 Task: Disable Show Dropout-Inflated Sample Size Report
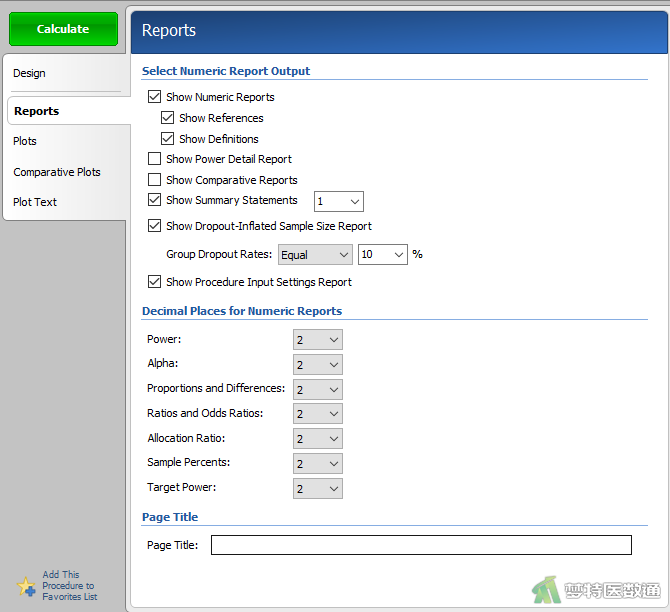pos(154,225)
